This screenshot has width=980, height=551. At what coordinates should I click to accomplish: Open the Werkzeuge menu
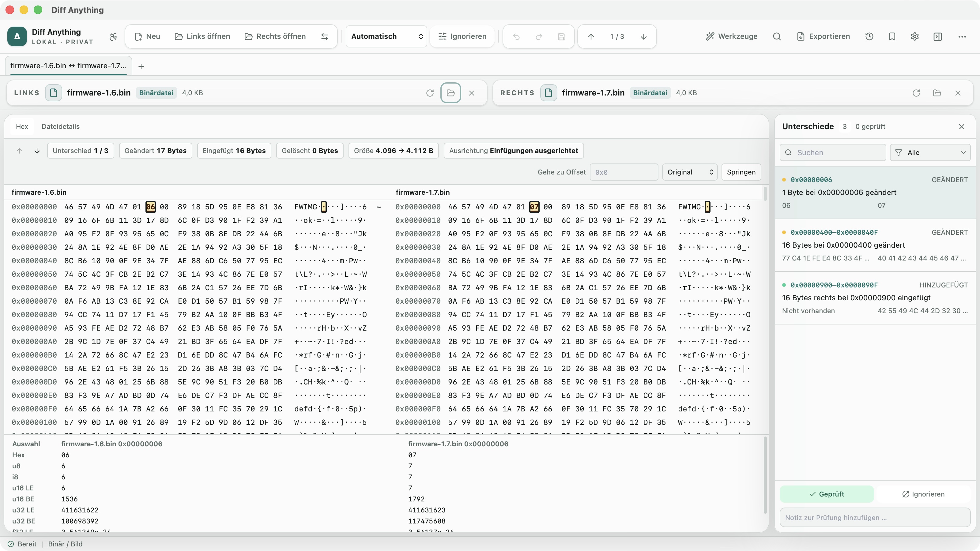(732, 36)
